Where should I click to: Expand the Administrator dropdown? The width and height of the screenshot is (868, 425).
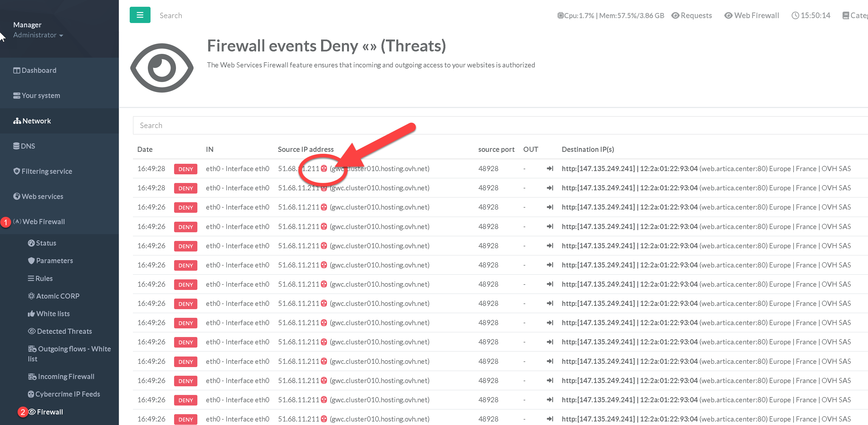point(38,35)
